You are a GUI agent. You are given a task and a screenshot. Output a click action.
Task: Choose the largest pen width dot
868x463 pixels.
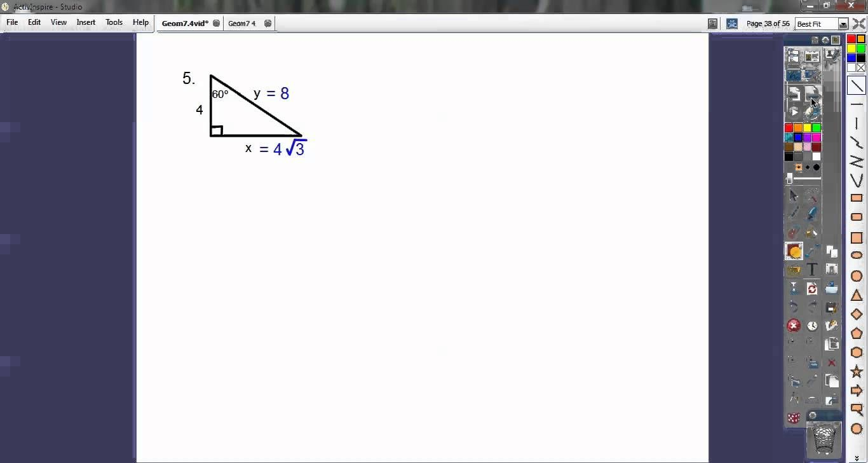[x=817, y=167]
